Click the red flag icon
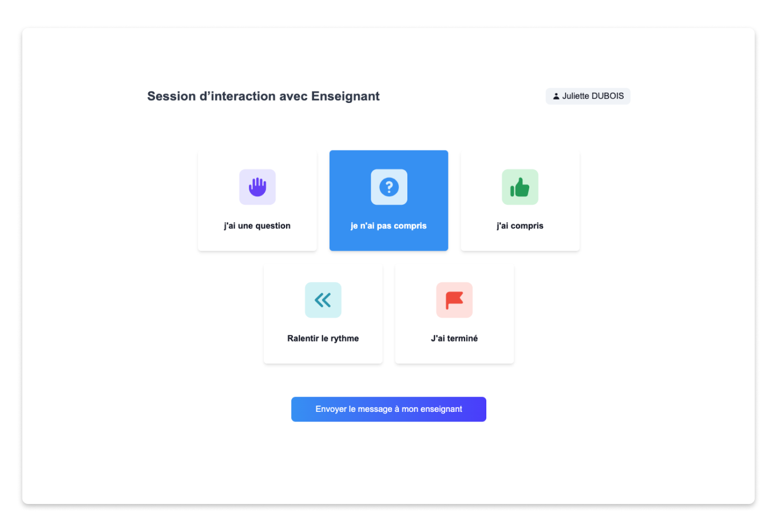This screenshot has width=777, height=532. (x=454, y=300)
